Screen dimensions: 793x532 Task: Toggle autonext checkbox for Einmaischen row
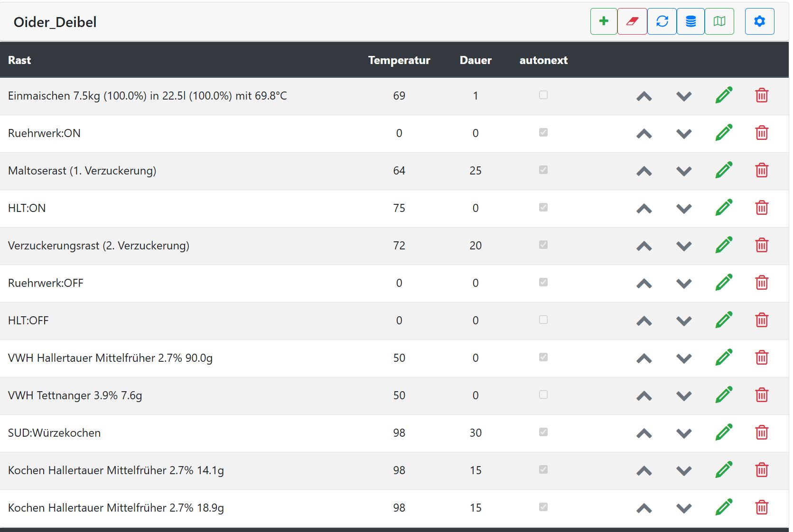tap(543, 95)
